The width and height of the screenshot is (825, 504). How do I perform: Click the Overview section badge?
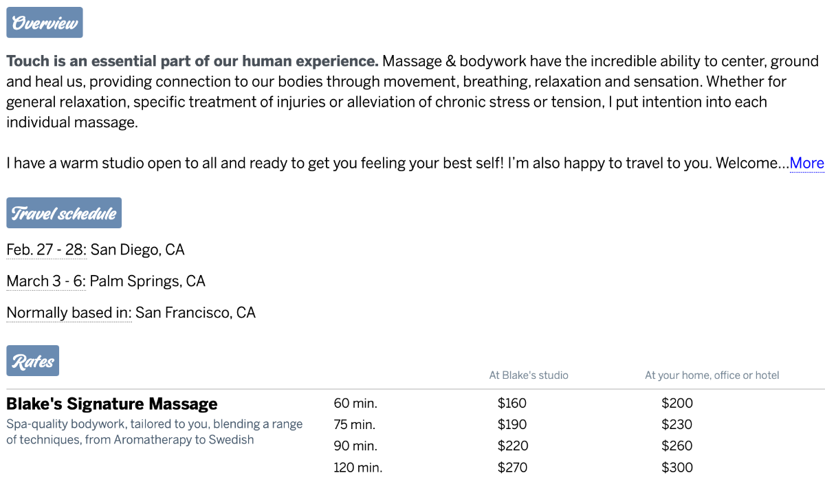click(45, 23)
